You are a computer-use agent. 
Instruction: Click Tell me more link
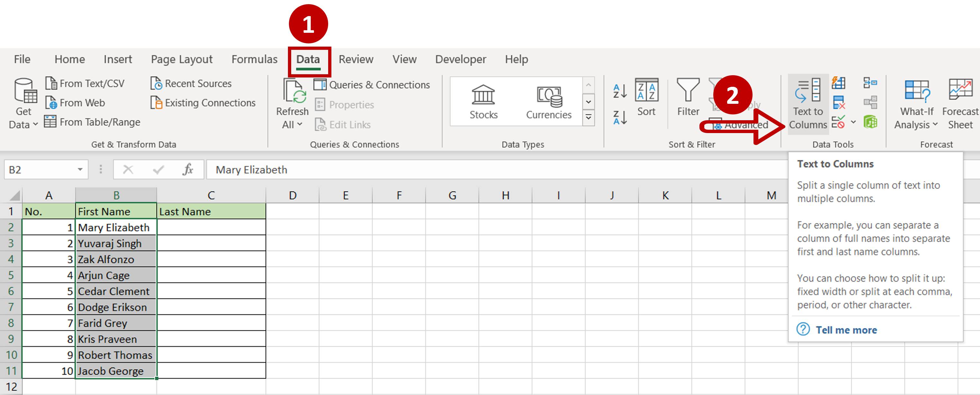pos(846,330)
